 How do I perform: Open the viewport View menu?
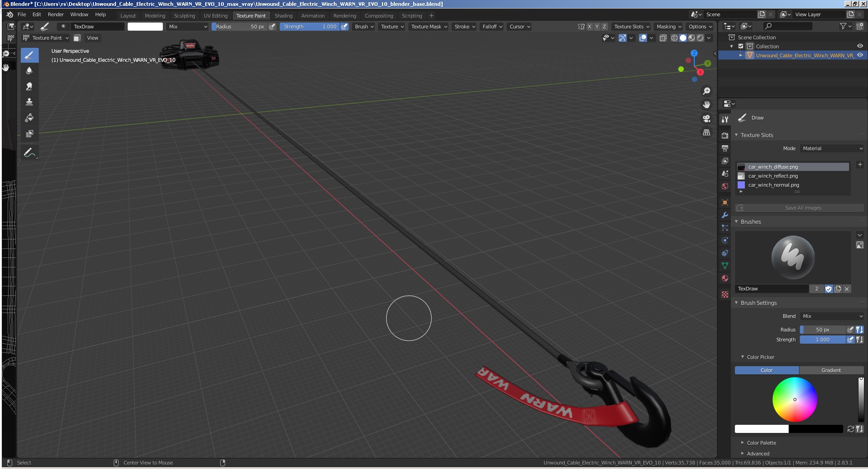(x=92, y=38)
